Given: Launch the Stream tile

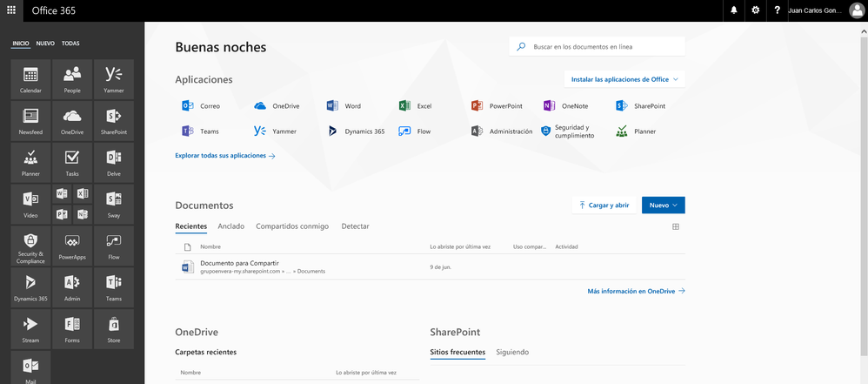Looking at the screenshot, I should coord(30,329).
